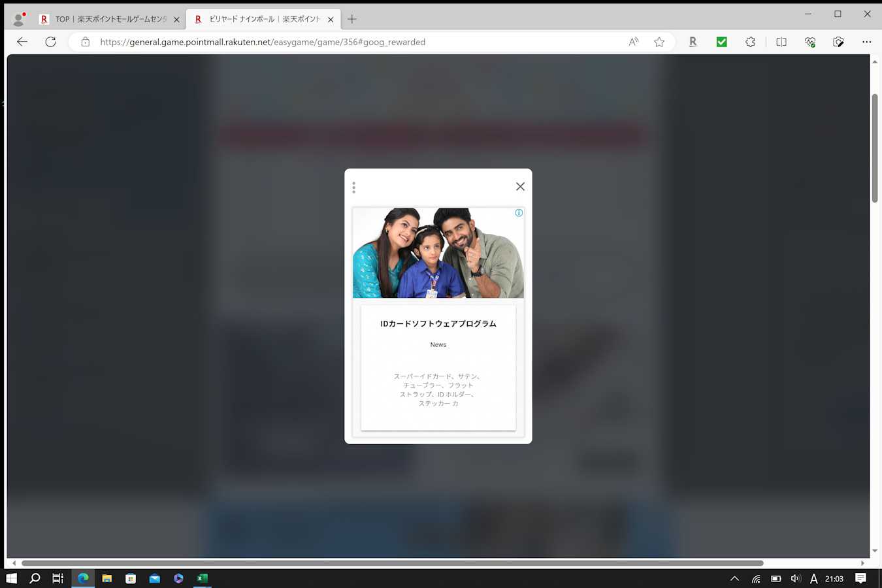The image size is (882, 588).
Task: Select the ビリヤード ナインボール tab
Action: 263,20
